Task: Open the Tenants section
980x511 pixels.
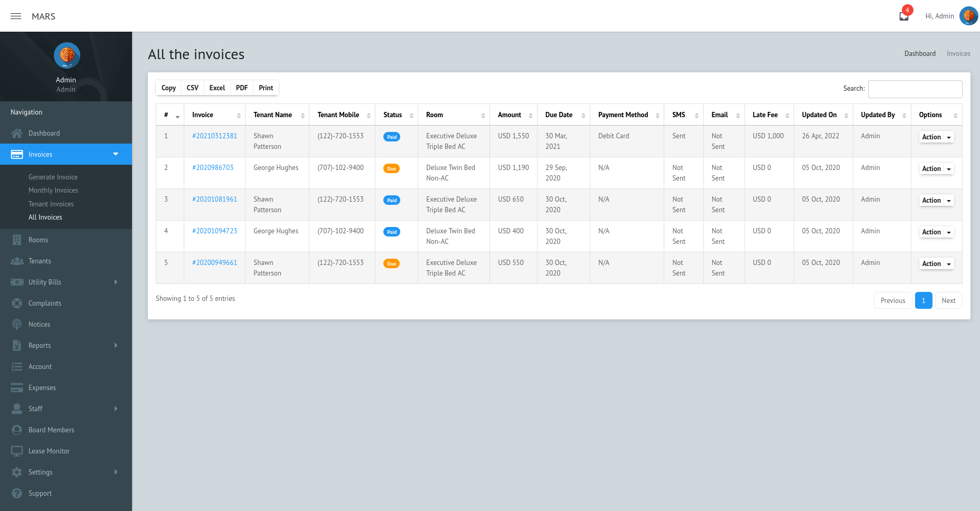Action: point(17,261)
